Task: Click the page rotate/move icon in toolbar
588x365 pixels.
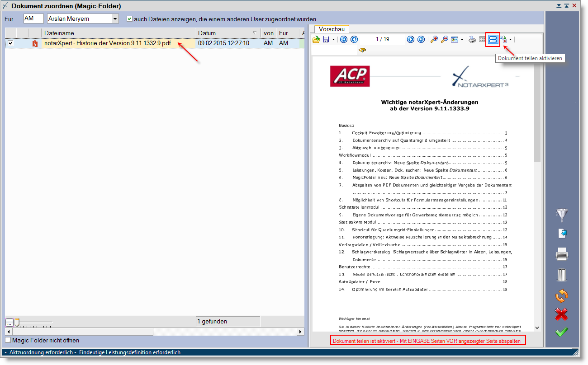Action: tap(504, 40)
